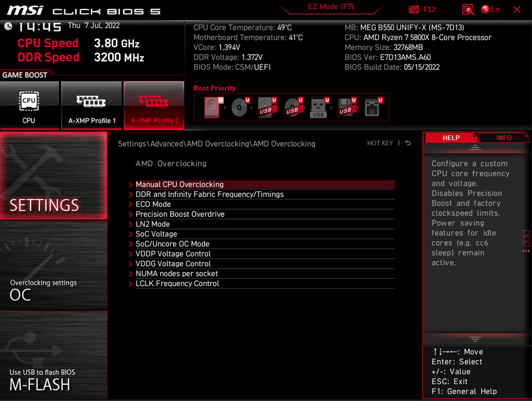Switch to the INFO tab

504,138
